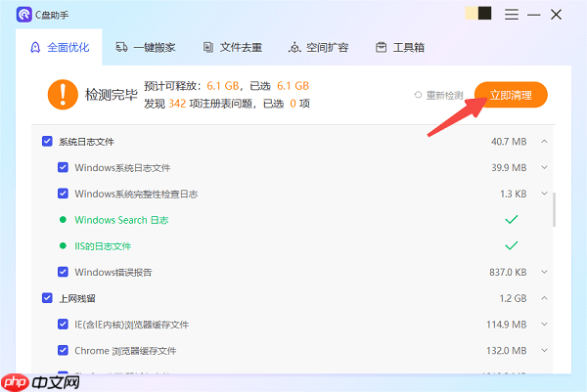
Task: Switch to the 一键搬家 tab
Action: (x=145, y=47)
